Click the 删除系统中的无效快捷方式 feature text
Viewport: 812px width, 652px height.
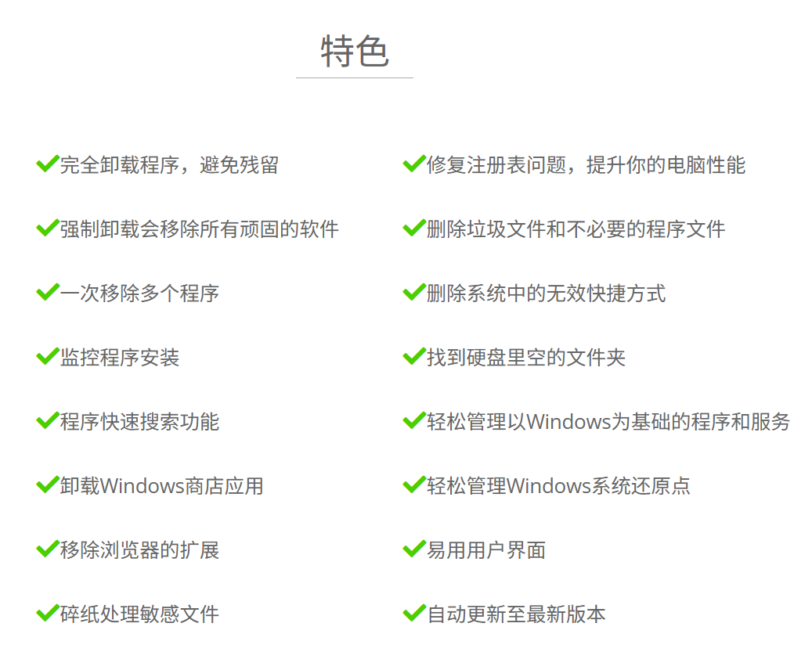coord(546,293)
